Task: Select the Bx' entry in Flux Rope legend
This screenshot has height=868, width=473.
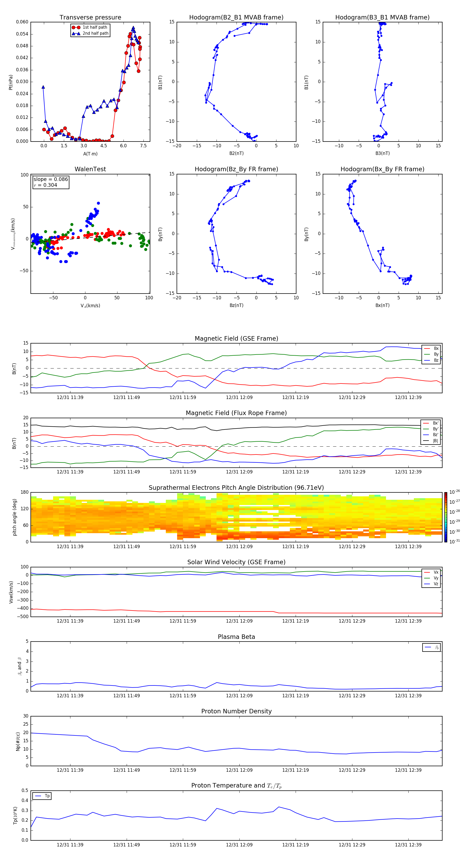Action: (x=431, y=423)
